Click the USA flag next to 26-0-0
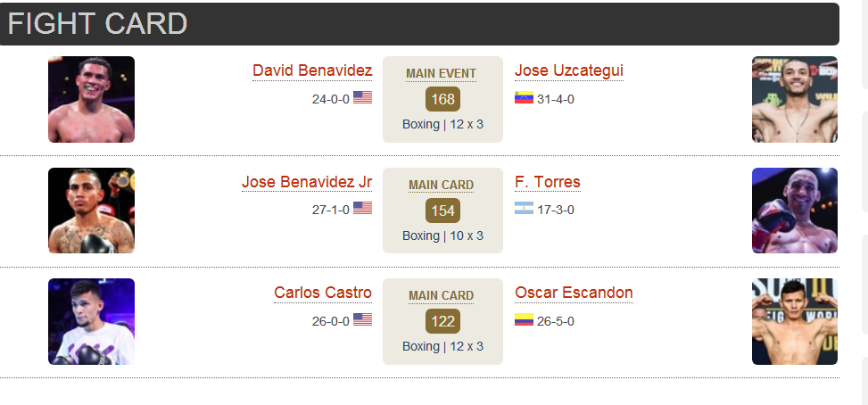The image size is (868, 405). 362,319
